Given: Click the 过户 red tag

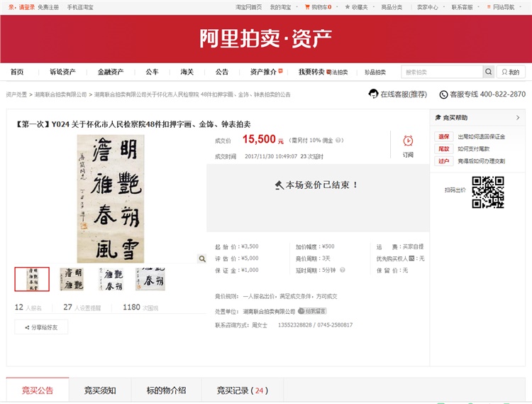Looking at the screenshot, I should click(x=443, y=161).
